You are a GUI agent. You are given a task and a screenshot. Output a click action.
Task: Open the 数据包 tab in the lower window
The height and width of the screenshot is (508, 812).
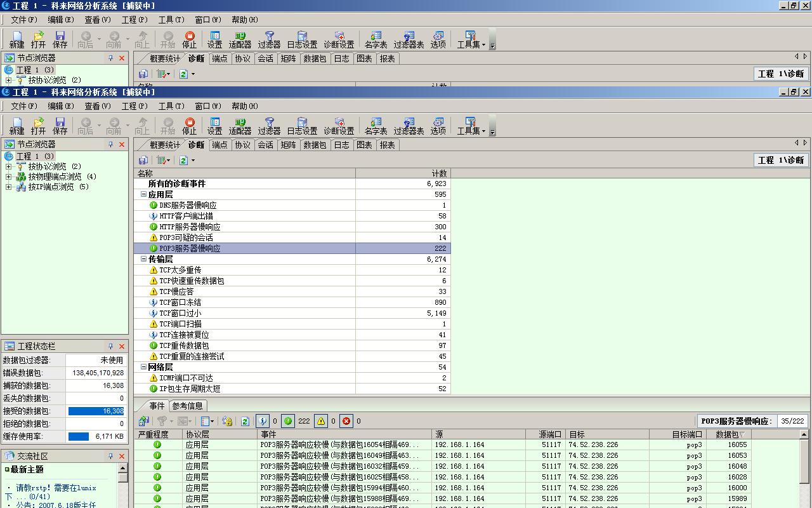(x=315, y=145)
